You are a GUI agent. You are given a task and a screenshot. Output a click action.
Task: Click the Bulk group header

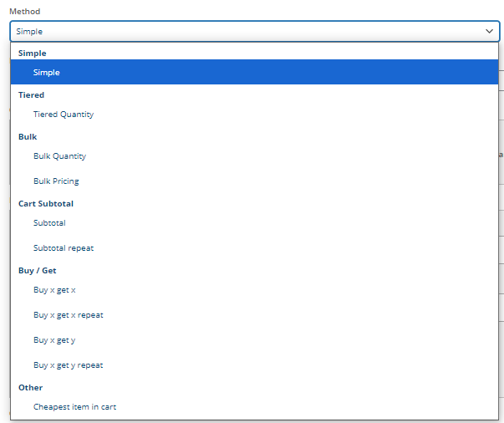point(28,136)
